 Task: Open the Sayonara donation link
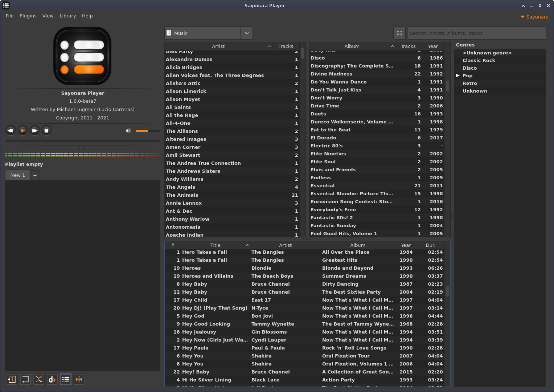(x=537, y=17)
